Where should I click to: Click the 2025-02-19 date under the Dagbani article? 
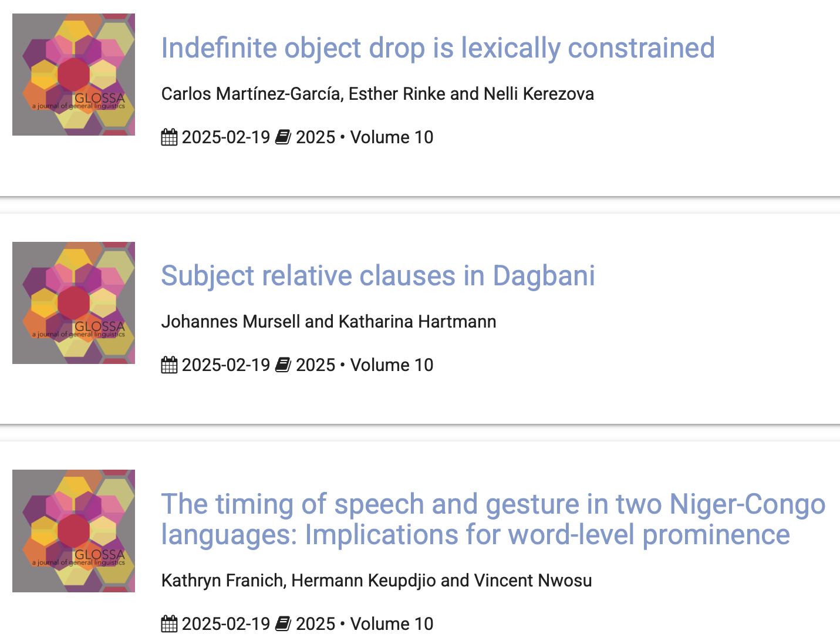point(226,365)
